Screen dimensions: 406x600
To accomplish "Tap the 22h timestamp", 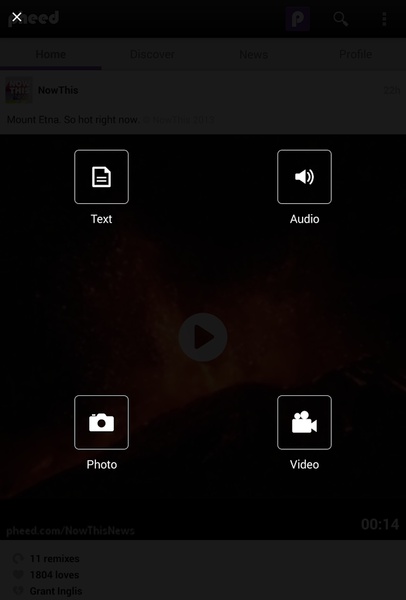I will pos(391,90).
